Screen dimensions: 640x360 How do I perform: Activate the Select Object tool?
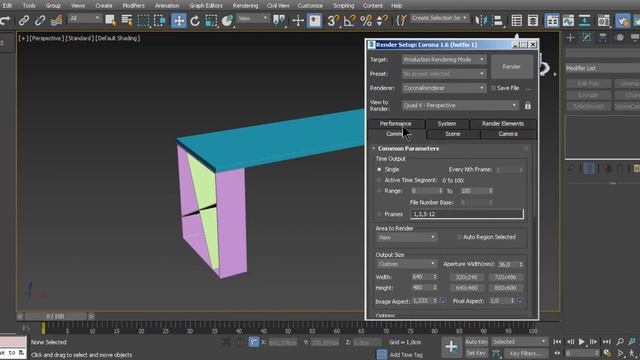(x=110, y=20)
